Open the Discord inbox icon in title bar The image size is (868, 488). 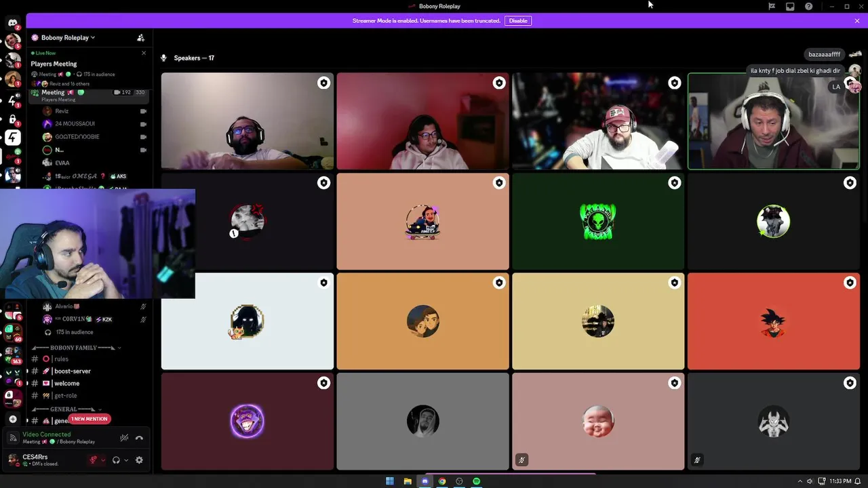tap(790, 6)
